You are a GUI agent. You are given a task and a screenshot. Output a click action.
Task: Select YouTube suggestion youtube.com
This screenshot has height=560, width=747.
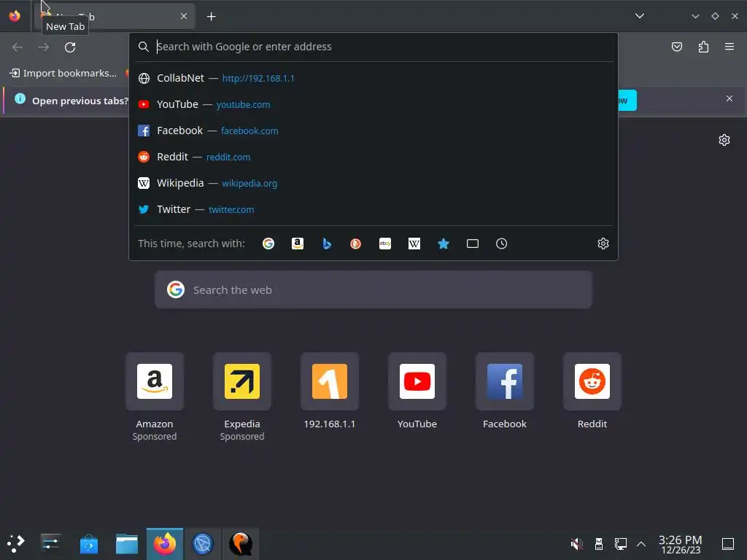373,104
